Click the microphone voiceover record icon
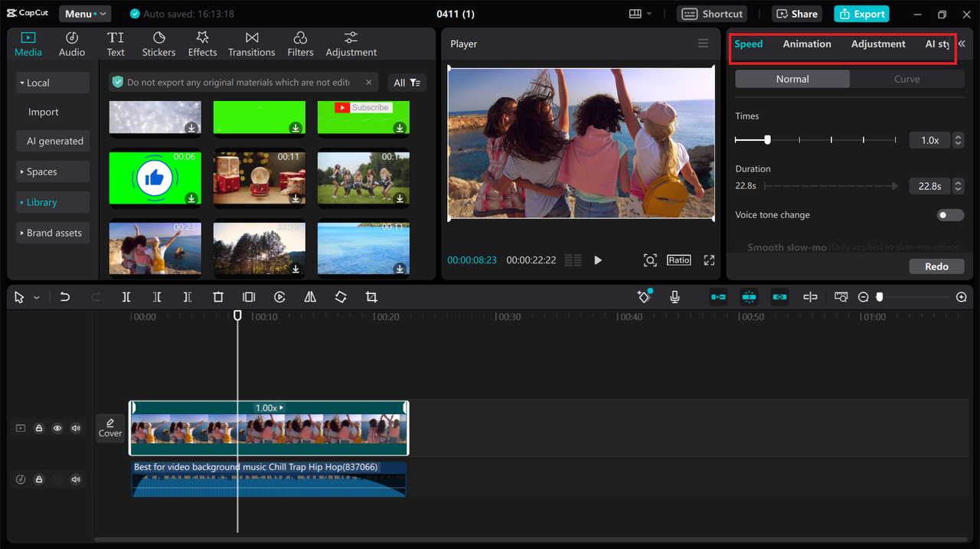Screen dimensions: 980x549 pyautogui.click(x=675, y=297)
